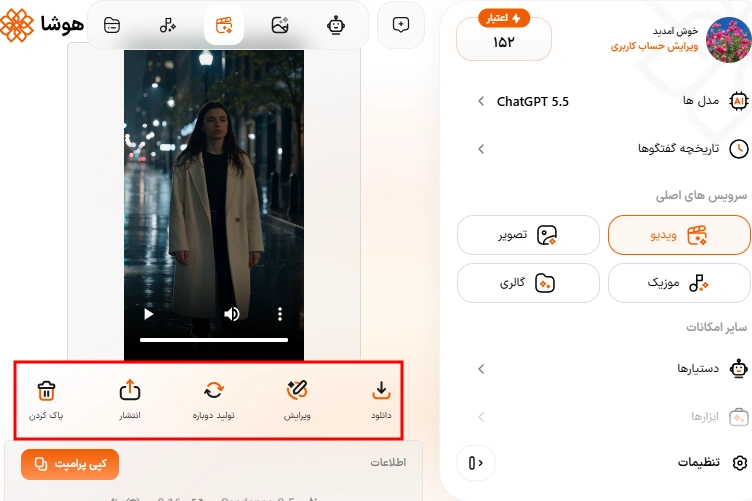This screenshot has height=501, width=752.
Task: Click the Hoosha logo
Action: pos(42,24)
